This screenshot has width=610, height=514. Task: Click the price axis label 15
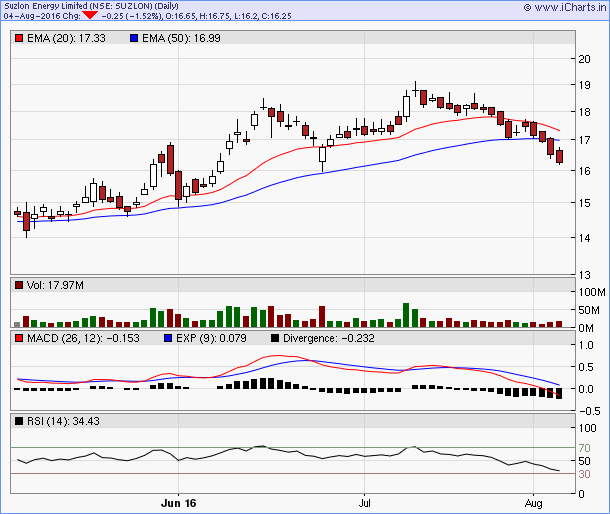[584, 203]
